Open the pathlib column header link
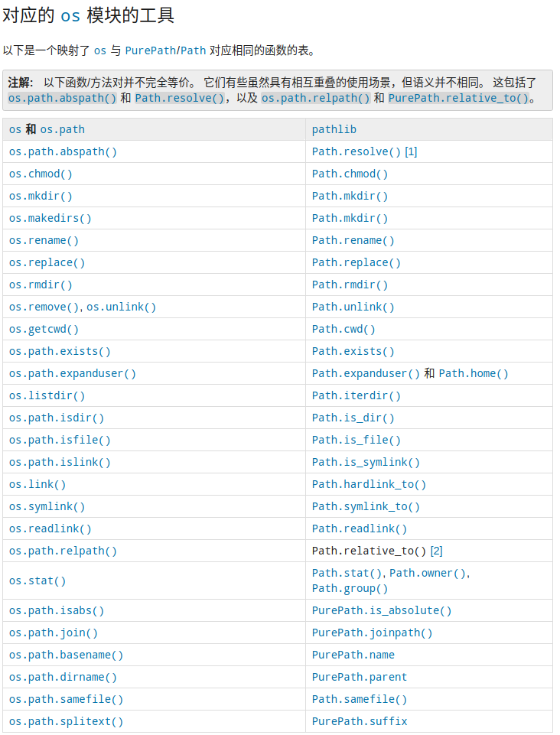560x735 pixels. tap(334, 129)
